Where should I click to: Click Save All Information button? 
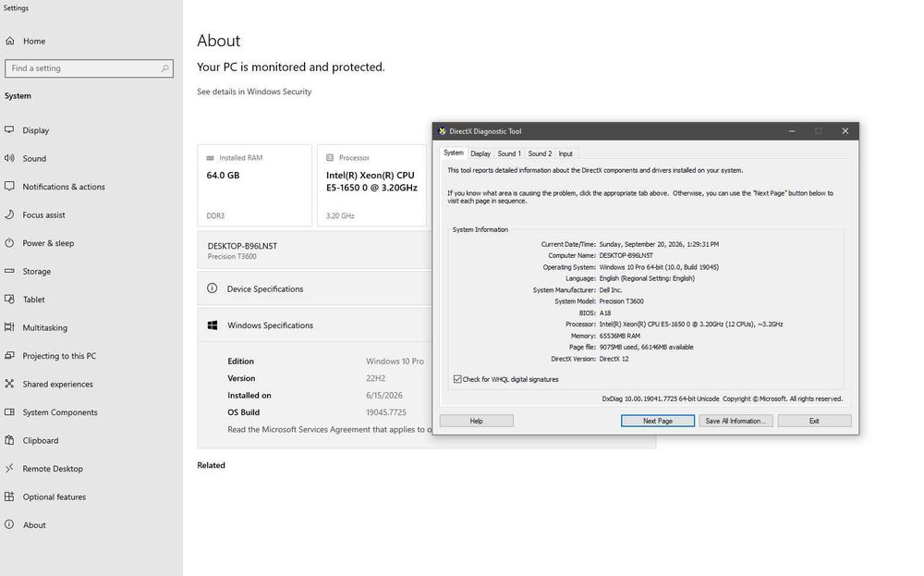coord(736,421)
